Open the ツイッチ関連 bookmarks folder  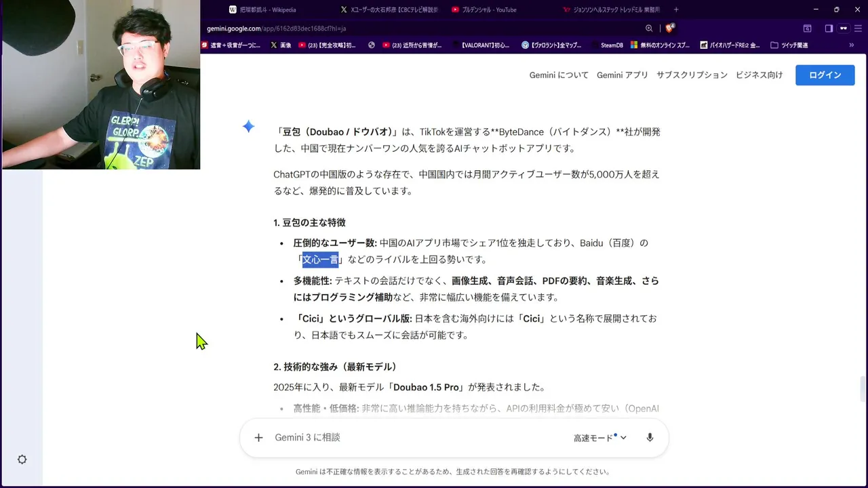click(x=789, y=45)
